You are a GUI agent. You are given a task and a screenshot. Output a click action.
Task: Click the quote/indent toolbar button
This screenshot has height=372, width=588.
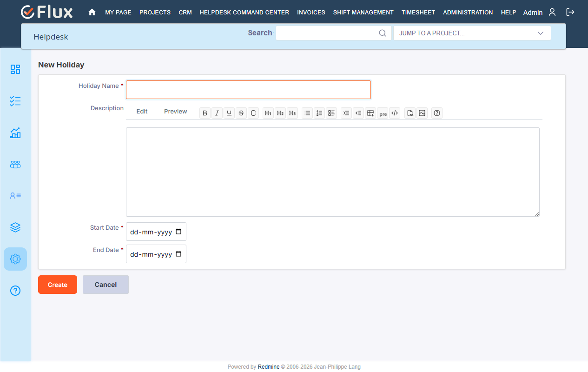[346, 113]
